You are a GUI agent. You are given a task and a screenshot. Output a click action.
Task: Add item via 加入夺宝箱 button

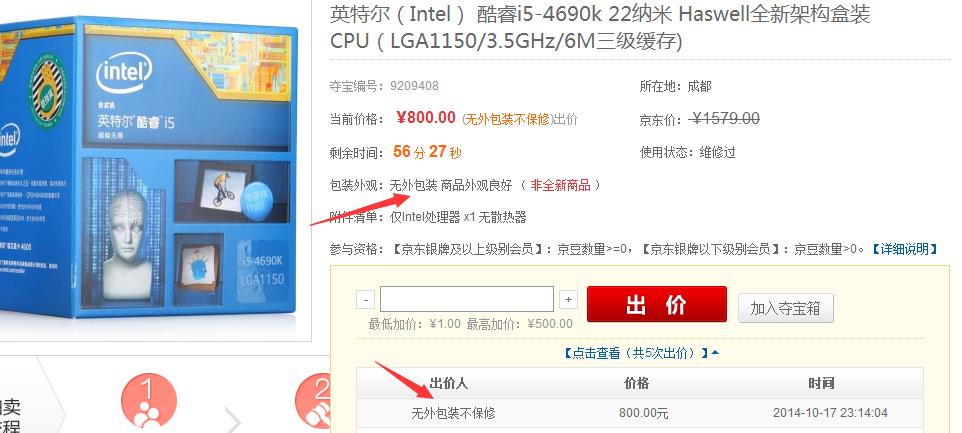click(x=785, y=308)
